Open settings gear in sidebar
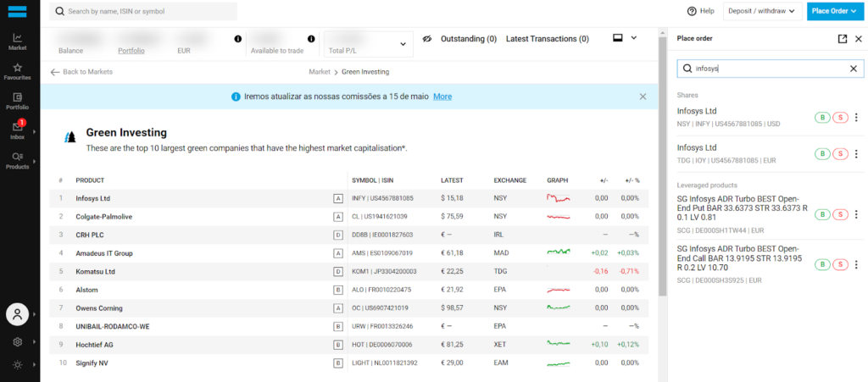The image size is (868, 382). point(17,342)
